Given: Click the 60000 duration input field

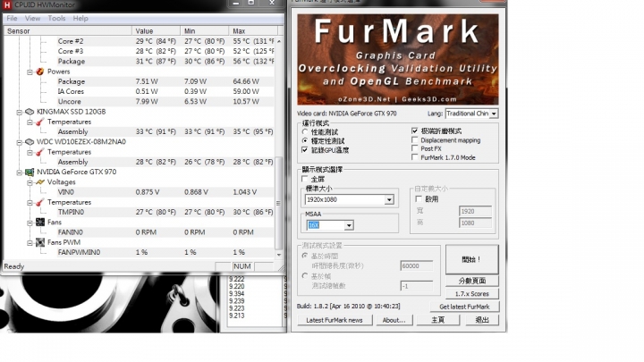Looking at the screenshot, I should pyautogui.click(x=417, y=266).
